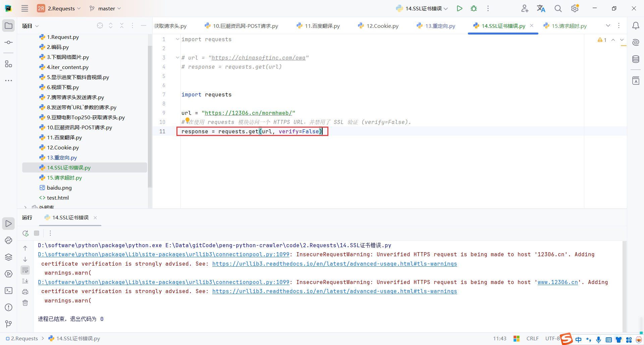Open the Code With Me user icon

click(x=525, y=8)
